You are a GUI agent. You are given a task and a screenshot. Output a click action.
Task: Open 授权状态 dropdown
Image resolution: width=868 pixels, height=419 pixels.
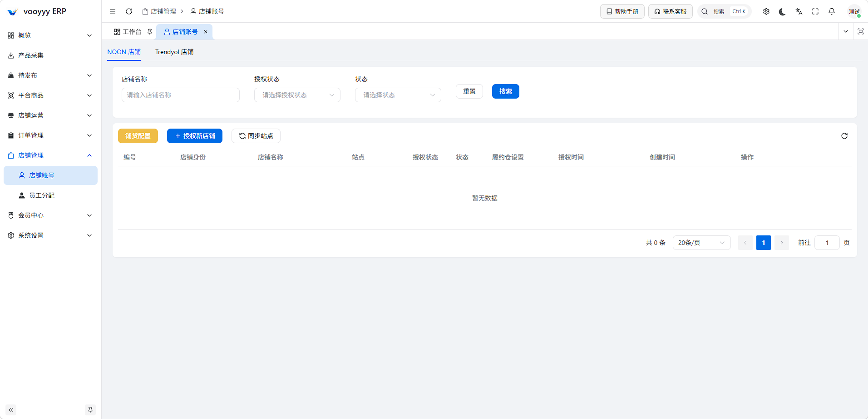(297, 95)
